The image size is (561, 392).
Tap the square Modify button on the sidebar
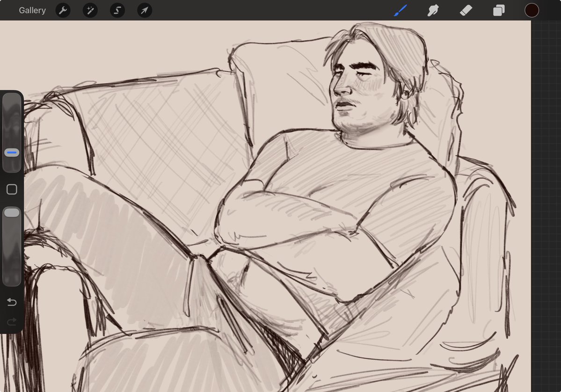tap(12, 189)
